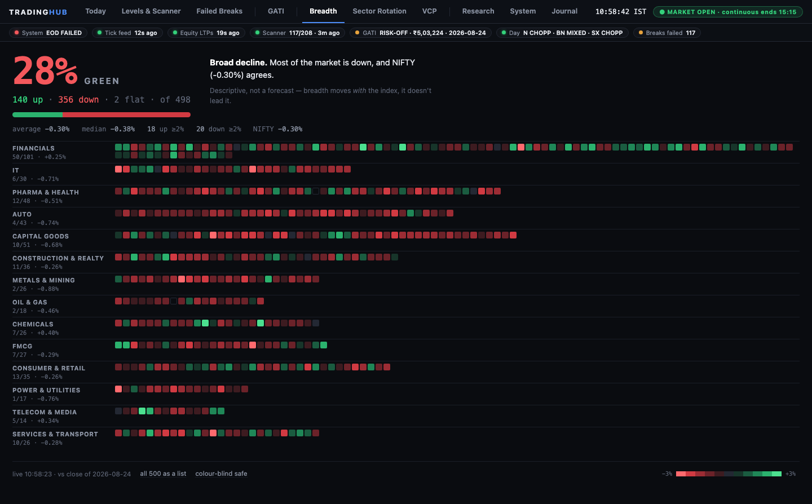Select the POWER & UTILITIES sector label
Screen dimensions: 812x504
(46, 390)
